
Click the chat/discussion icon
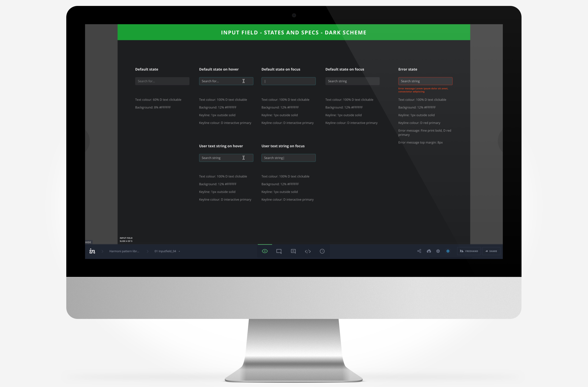(293, 251)
